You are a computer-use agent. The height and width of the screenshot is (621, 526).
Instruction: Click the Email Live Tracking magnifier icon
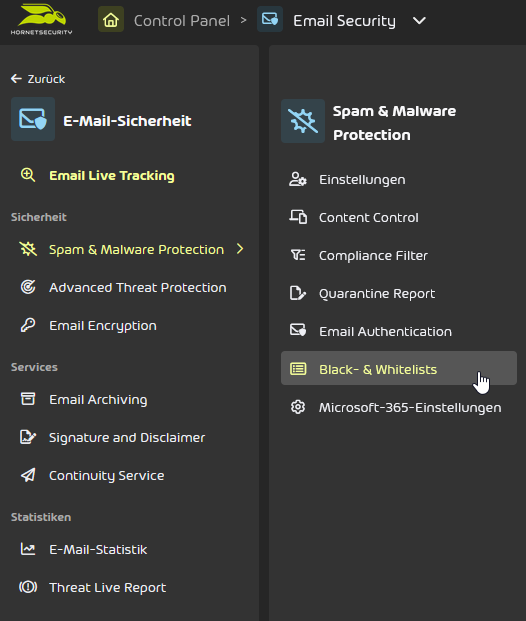click(28, 175)
